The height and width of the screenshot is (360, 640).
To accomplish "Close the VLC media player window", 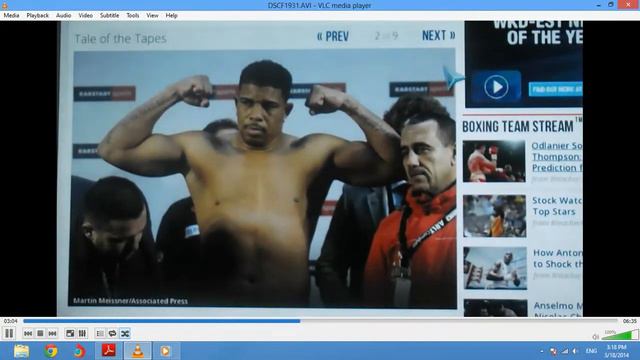I will [629, 5].
